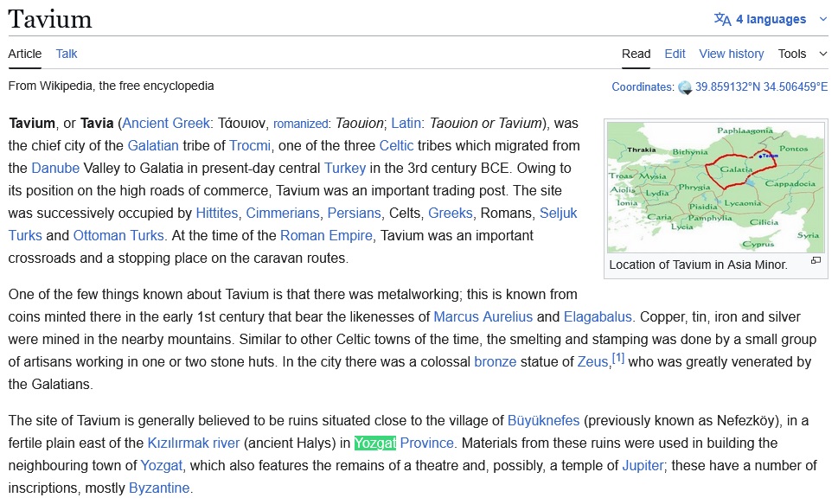Follow the Greeks link
Image resolution: width=838 pixels, height=504 pixels.
(x=450, y=214)
